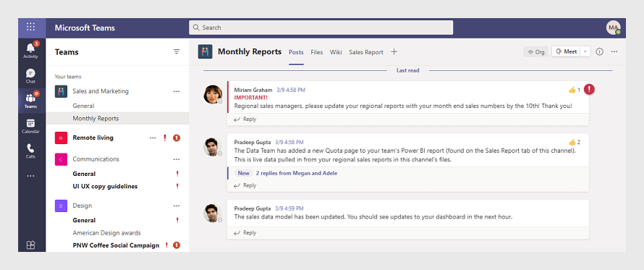Open the Sales Report tab
The image size is (644, 270).
(366, 52)
